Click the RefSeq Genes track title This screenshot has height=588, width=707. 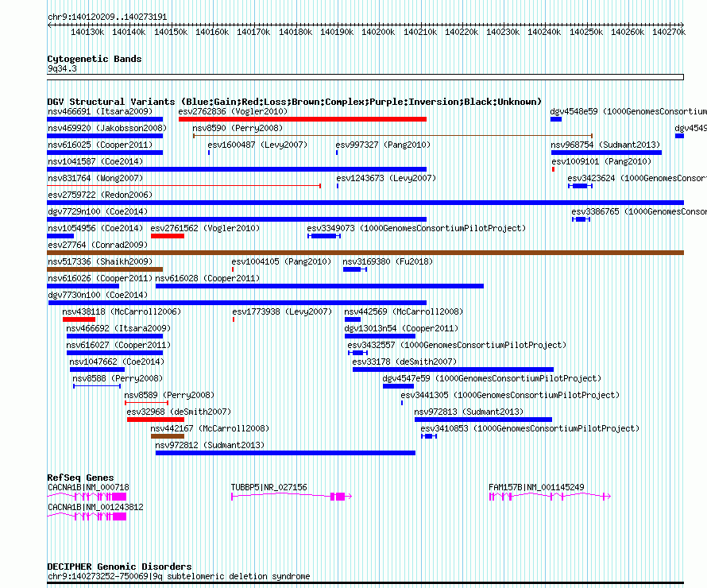(80, 478)
